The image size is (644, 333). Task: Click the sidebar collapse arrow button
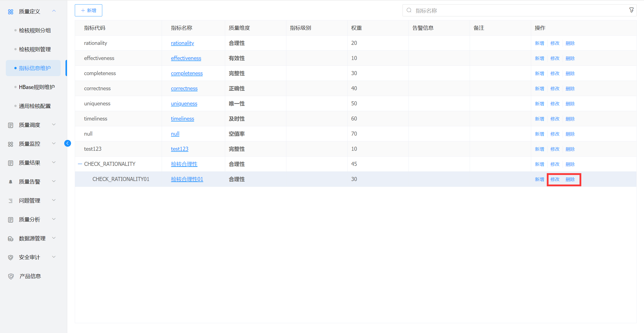click(67, 143)
